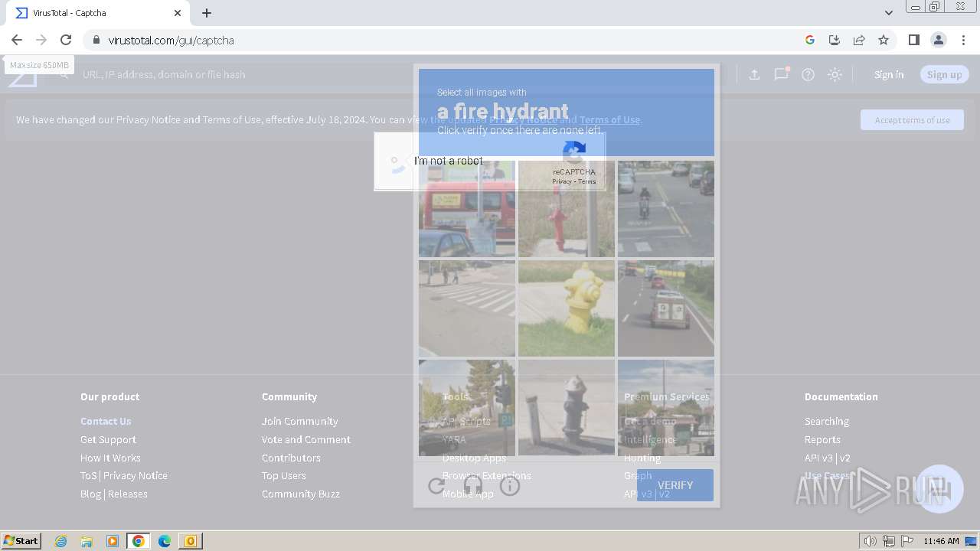
Task: Open the Community Buzz footer link
Action: coord(300,494)
